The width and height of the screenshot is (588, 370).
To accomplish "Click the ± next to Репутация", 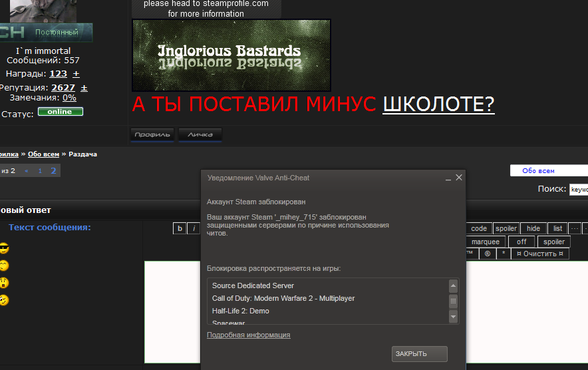I will click(x=84, y=88).
